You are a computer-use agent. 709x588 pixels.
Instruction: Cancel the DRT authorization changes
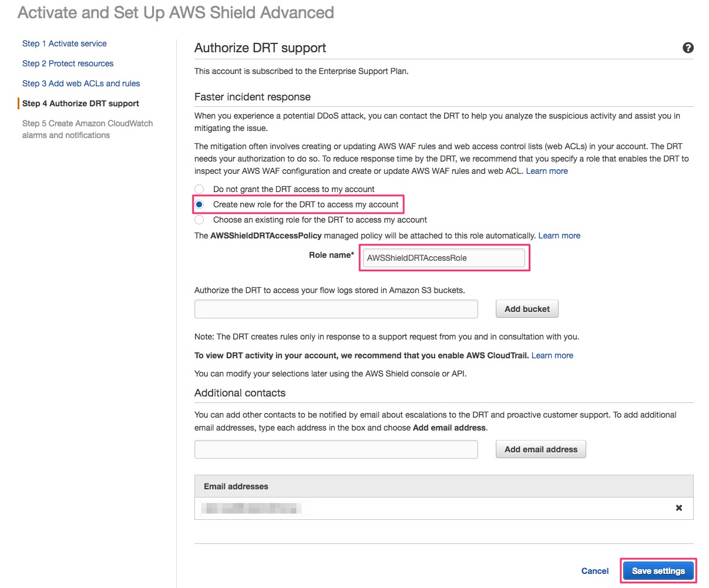594,570
